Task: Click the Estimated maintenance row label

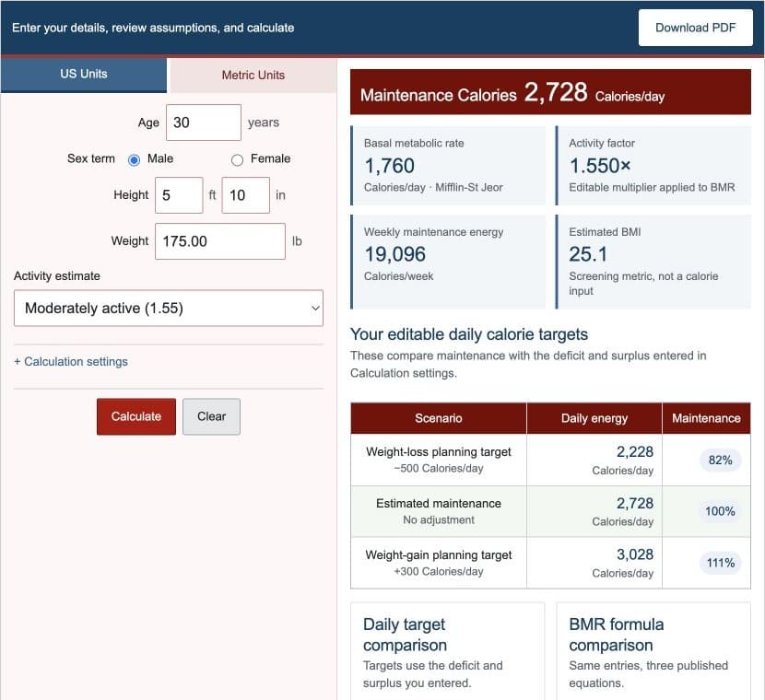Action: click(x=439, y=504)
